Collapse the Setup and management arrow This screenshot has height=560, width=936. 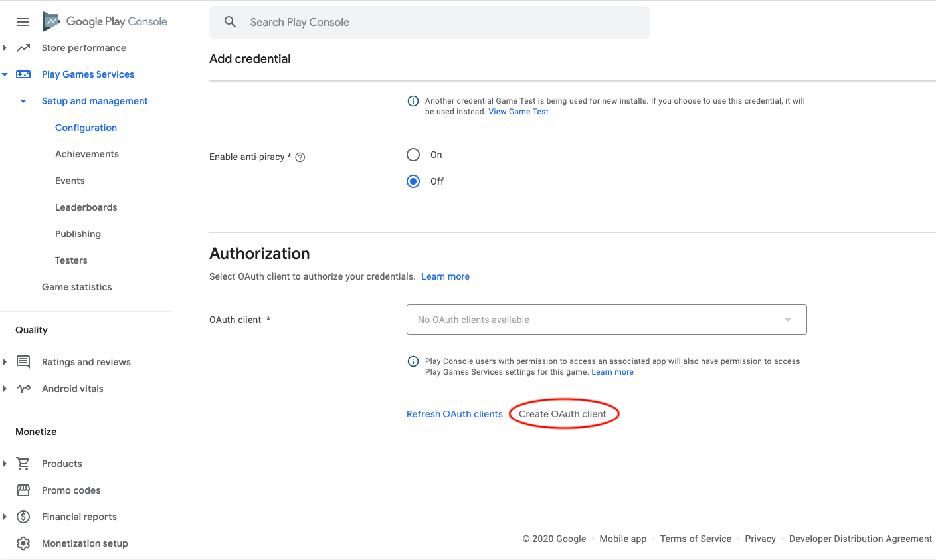[x=23, y=101]
